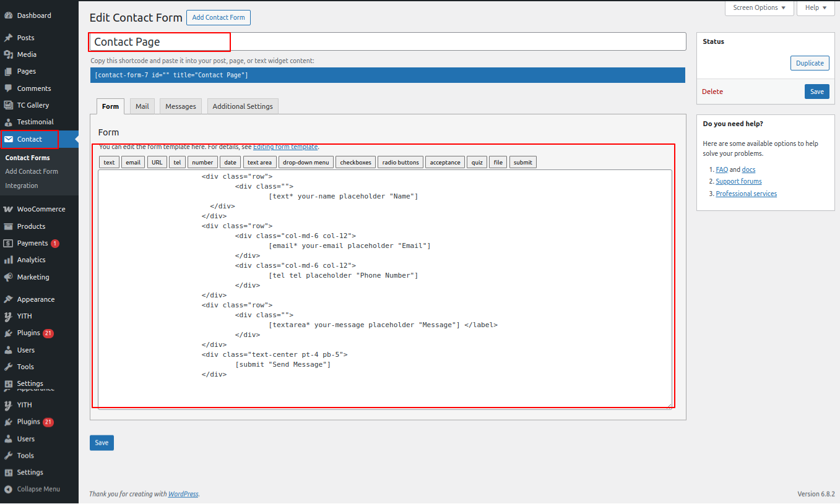
Task: Open the WordPress footer link
Action: click(x=183, y=494)
